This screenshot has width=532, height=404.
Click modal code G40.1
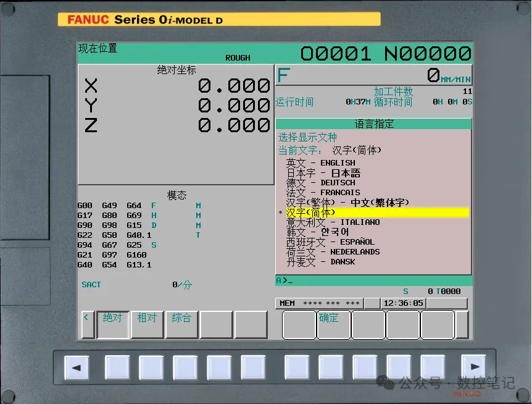(x=139, y=235)
